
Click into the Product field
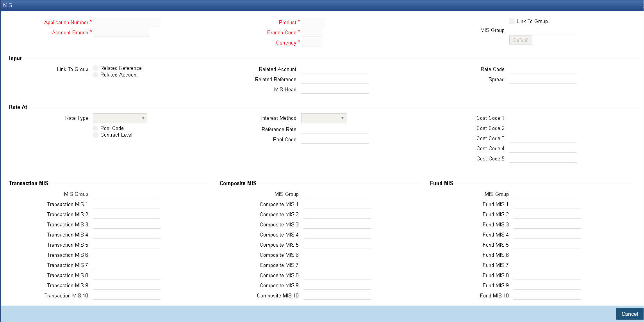tap(313, 22)
